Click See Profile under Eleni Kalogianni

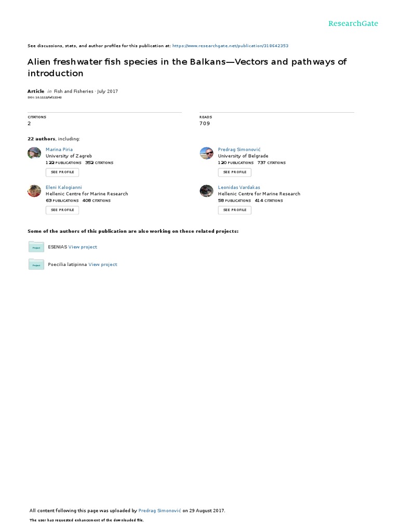[62, 210]
